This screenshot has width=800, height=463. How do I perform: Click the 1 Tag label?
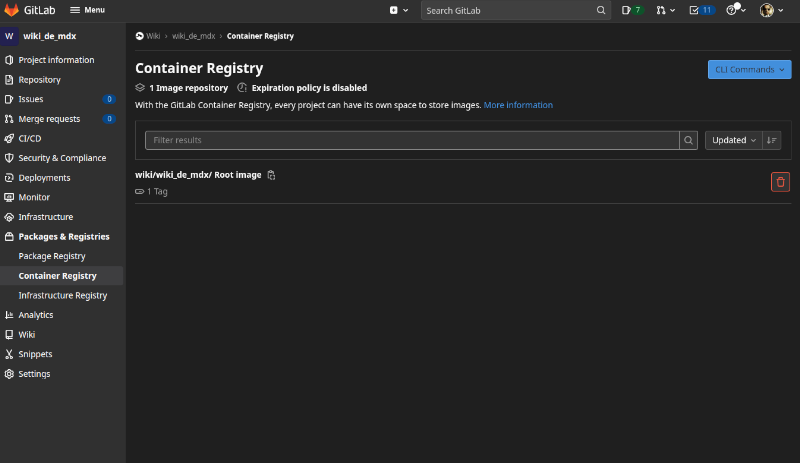(x=157, y=191)
